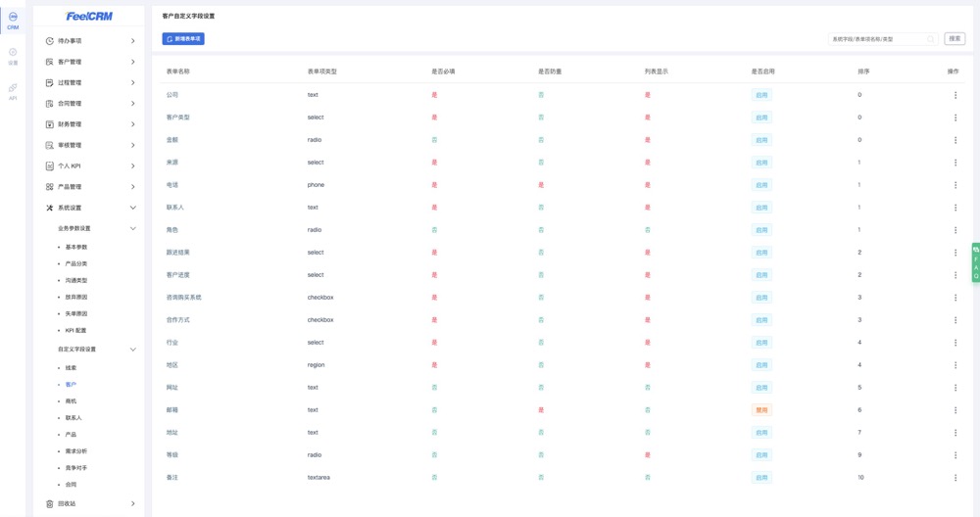Collapse the 系统设置 menu section

click(133, 208)
